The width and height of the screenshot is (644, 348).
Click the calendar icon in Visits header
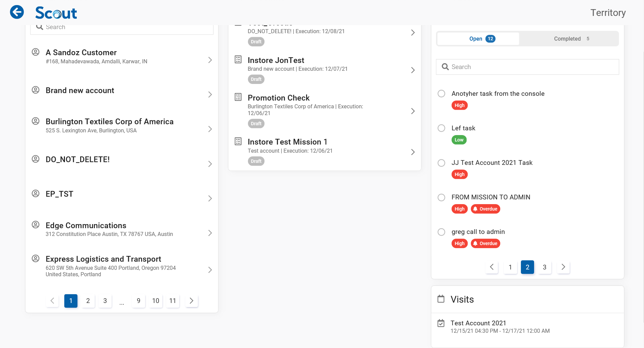(x=441, y=299)
